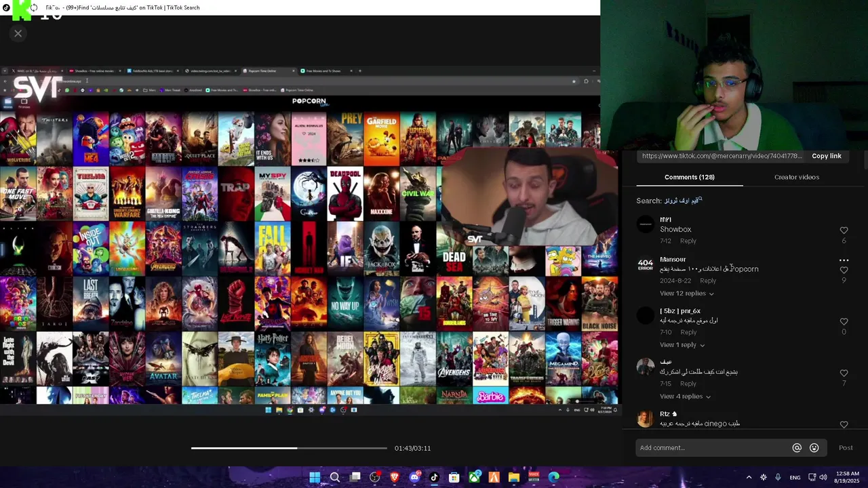868x488 pixels.
Task: Click the 01:43/03:11 time readout
Action: coord(412,448)
